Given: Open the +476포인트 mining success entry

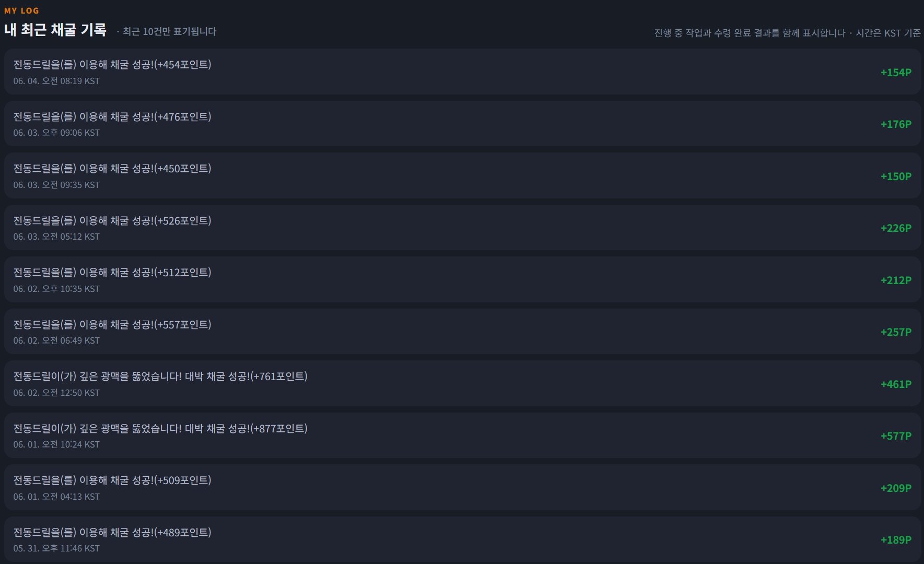Looking at the screenshot, I should 462,124.
